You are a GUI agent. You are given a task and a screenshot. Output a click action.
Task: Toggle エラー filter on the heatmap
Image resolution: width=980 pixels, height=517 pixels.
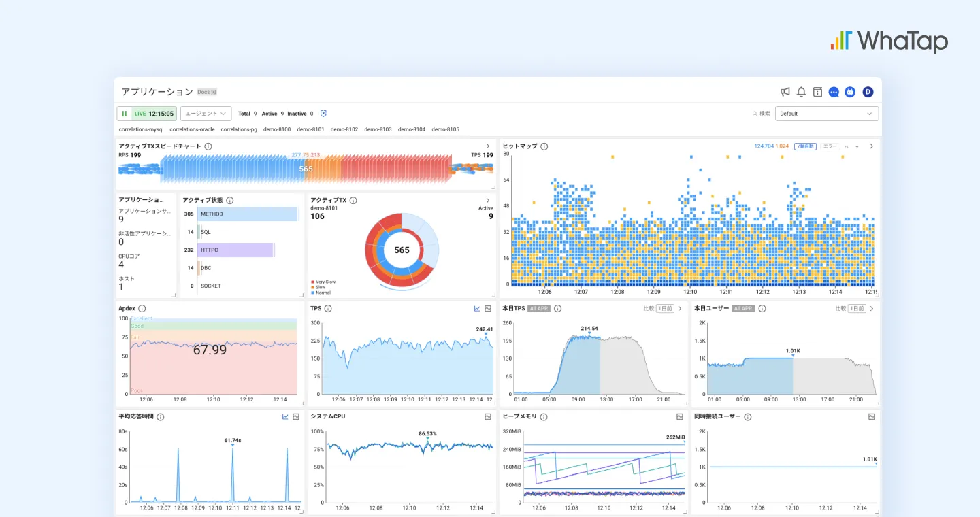click(x=830, y=146)
